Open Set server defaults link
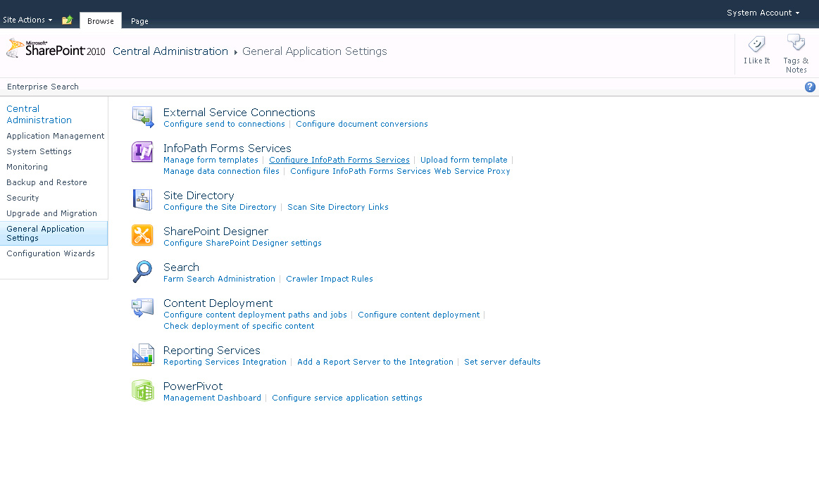Image resolution: width=819 pixels, height=504 pixels. click(x=503, y=362)
